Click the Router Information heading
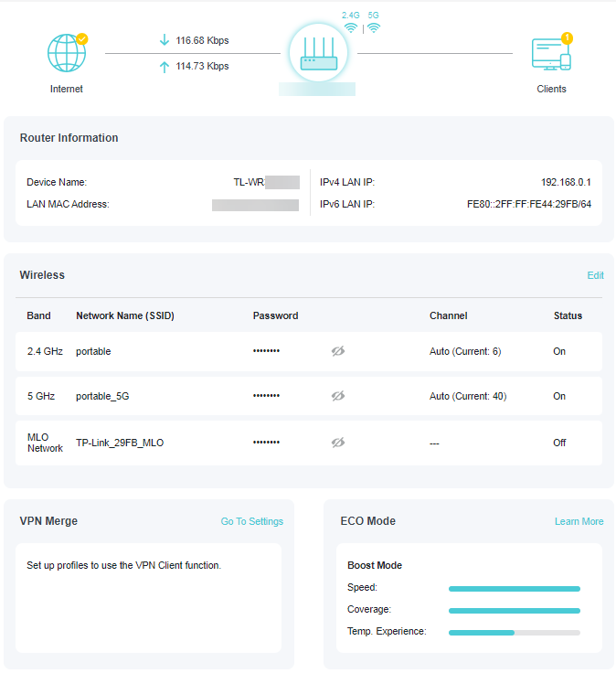This screenshot has height=673, width=616. pyautogui.click(x=69, y=138)
